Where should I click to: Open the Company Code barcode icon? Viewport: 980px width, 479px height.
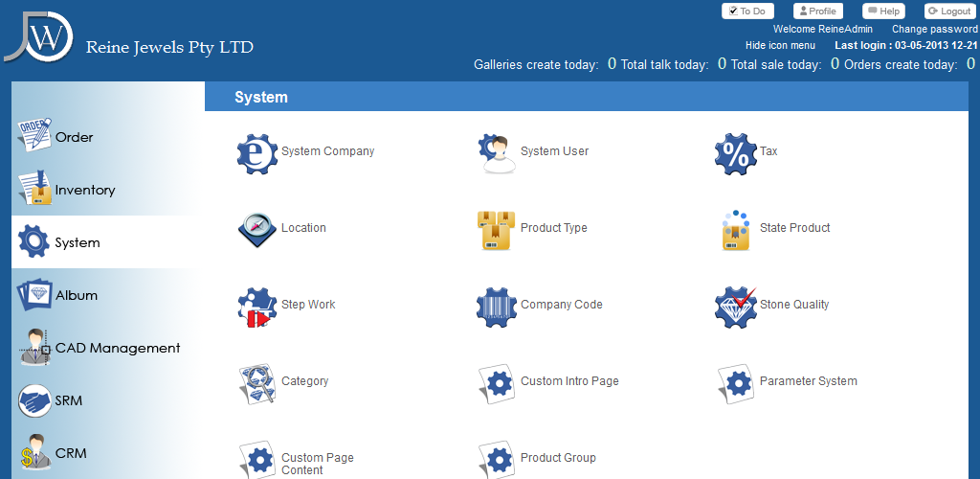pos(497,307)
